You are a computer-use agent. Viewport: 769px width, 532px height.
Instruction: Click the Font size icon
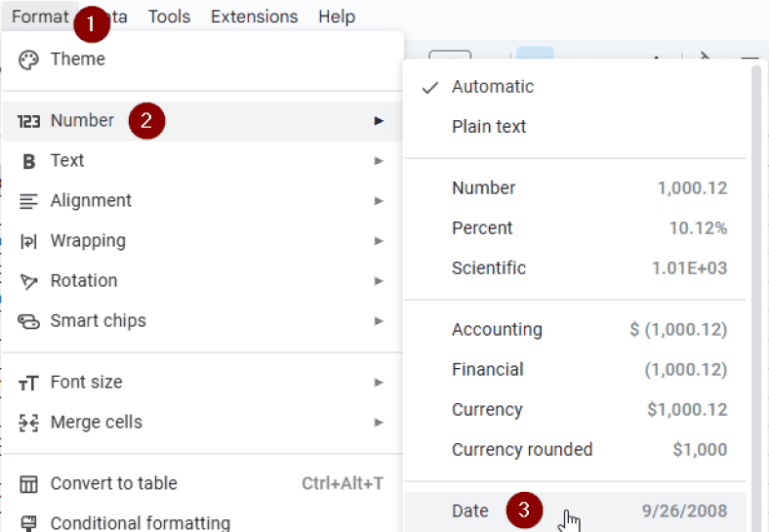point(28,383)
